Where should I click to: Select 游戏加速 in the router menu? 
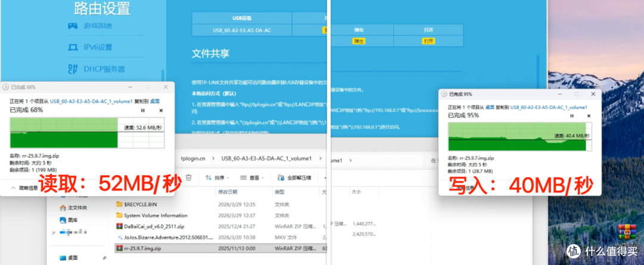[x=98, y=26]
